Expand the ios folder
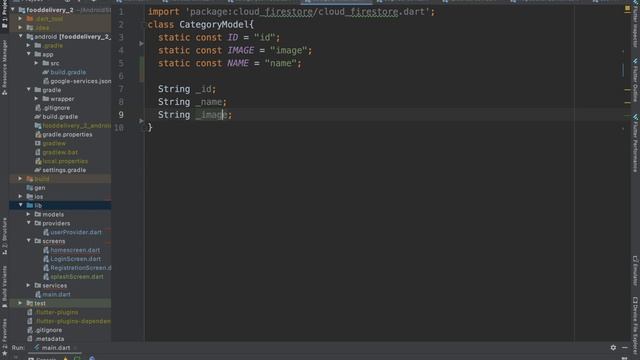 click(x=21, y=196)
